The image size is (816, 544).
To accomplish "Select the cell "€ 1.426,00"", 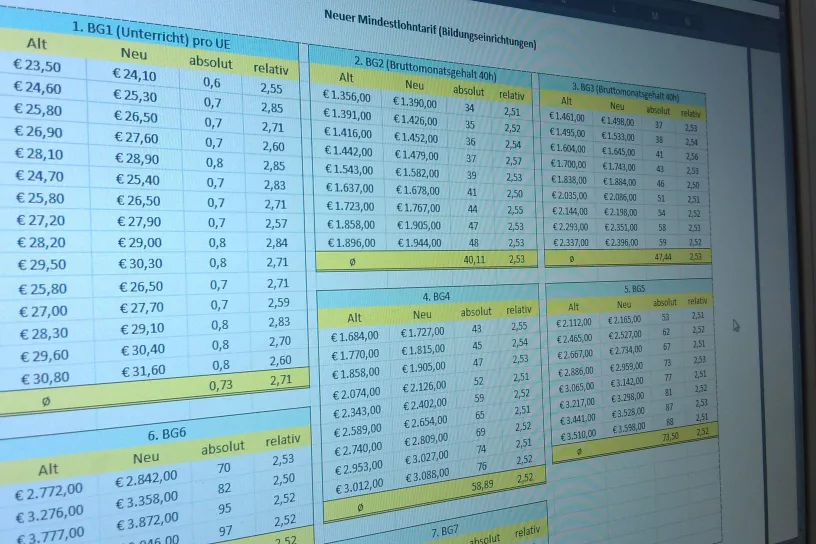I will point(416,120).
